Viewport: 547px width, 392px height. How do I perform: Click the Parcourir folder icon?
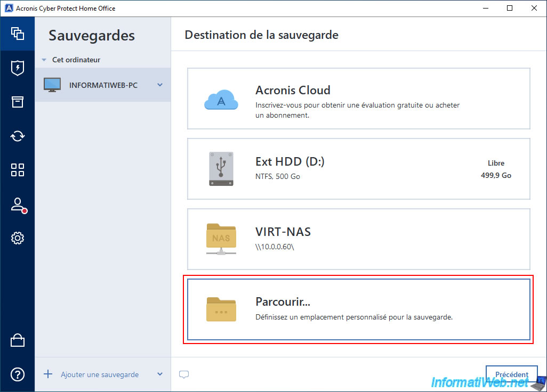click(221, 309)
